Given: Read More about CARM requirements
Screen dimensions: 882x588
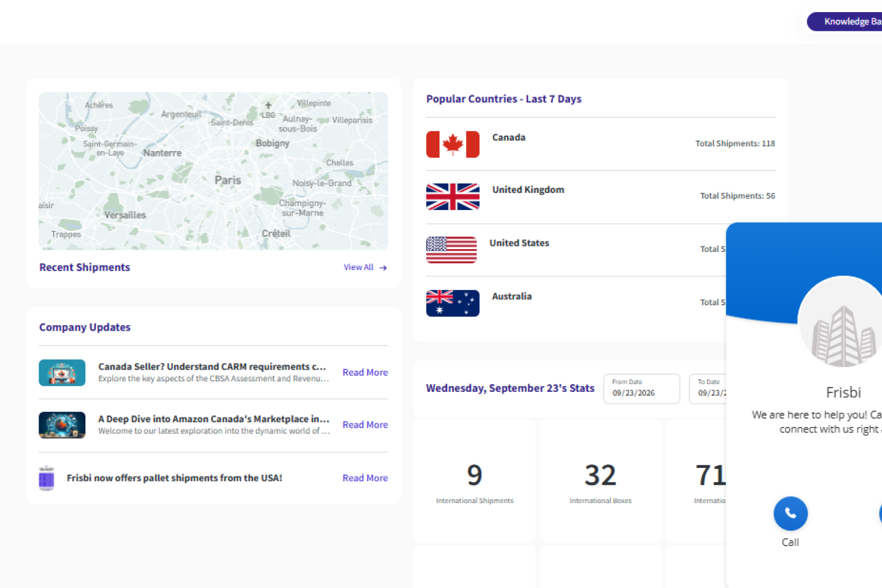Looking at the screenshot, I should tap(365, 373).
